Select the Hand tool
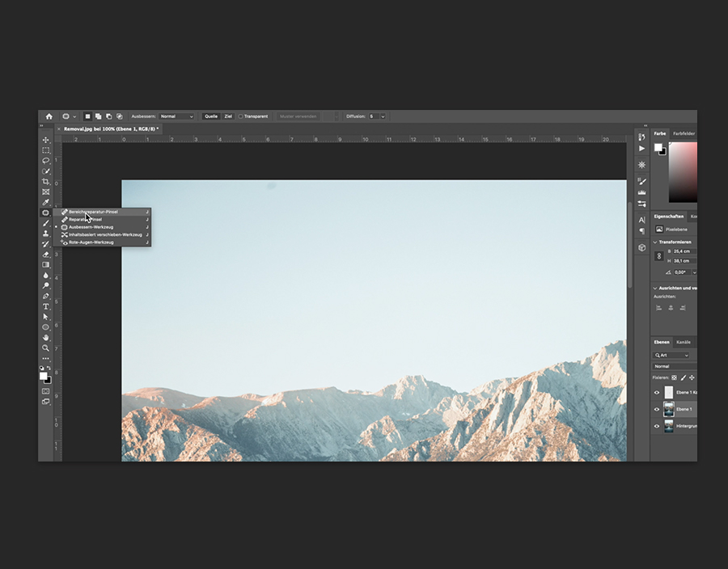Image resolution: width=728 pixels, height=569 pixels. (x=45, y=338)
